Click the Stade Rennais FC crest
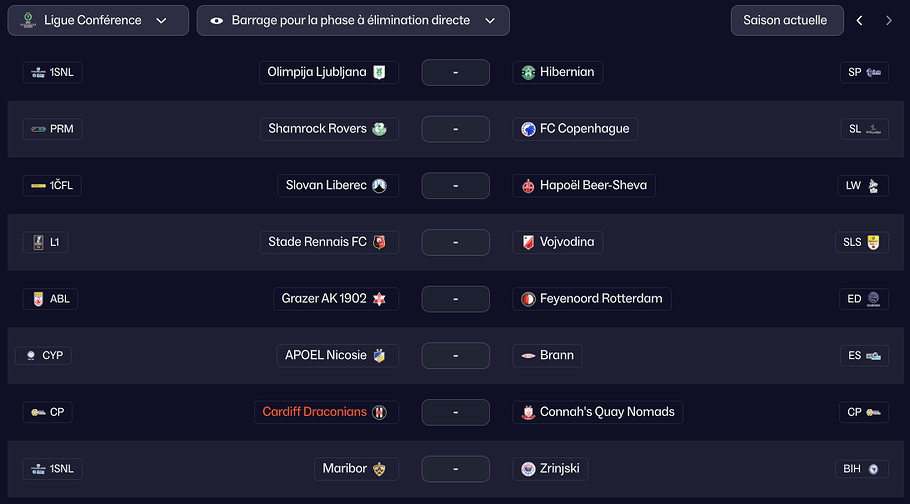The width and height of the screenshot is (910, 504). point(379,242)
